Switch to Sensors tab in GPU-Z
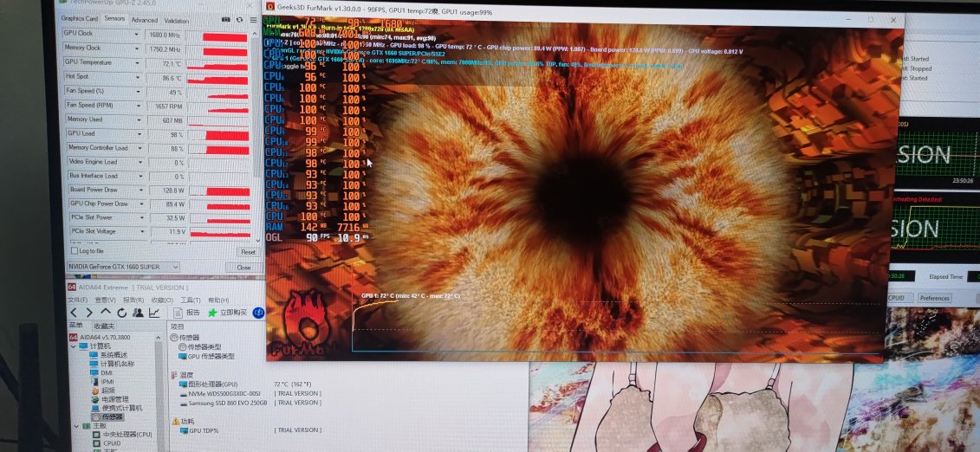Image resolution: width=980 pixels, height=452 pixels. [114, 19]
